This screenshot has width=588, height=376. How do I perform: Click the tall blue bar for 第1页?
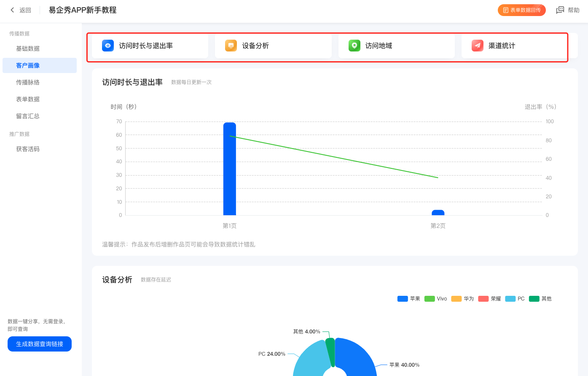230,169
